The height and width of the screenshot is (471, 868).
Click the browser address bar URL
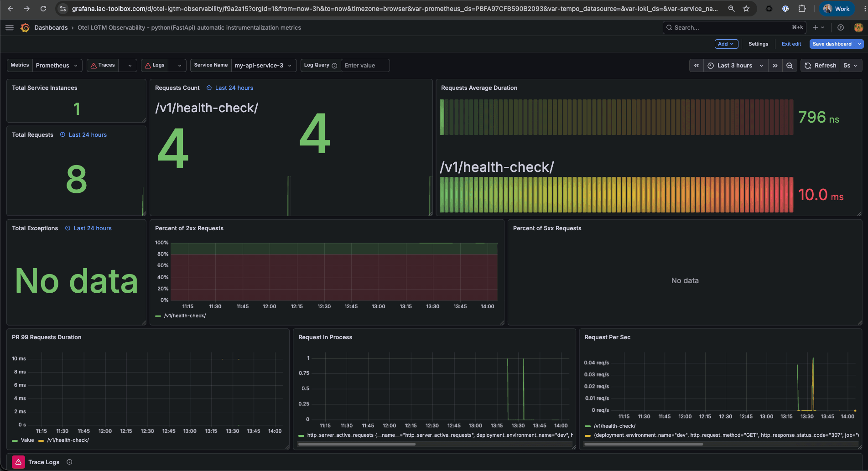[395, 9]
